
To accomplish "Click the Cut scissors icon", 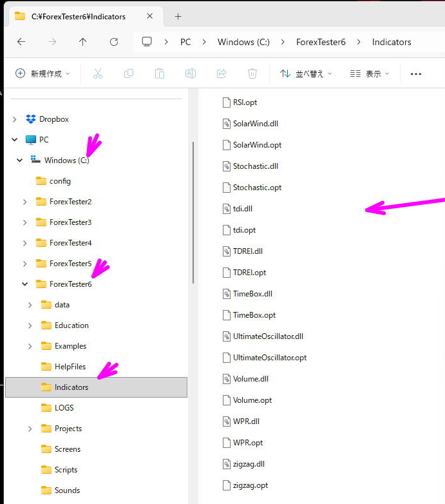I will pyautogui.click(x=98, y=74).
